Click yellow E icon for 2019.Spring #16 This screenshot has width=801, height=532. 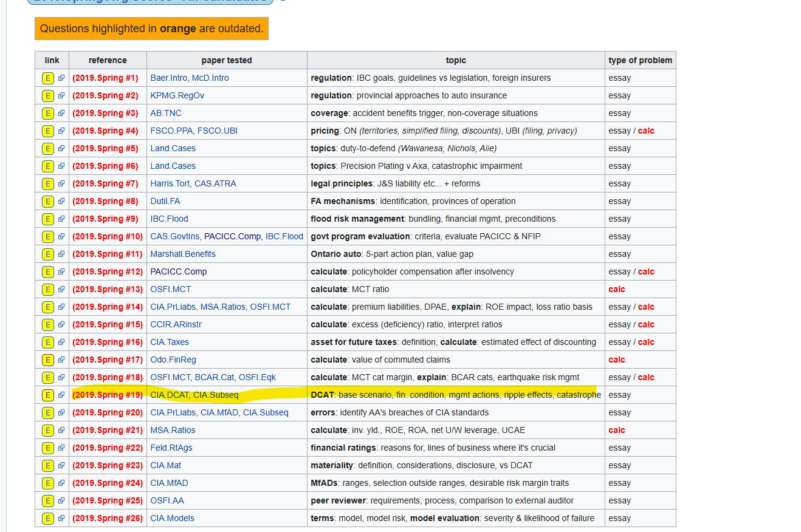[x=48, y=342]
